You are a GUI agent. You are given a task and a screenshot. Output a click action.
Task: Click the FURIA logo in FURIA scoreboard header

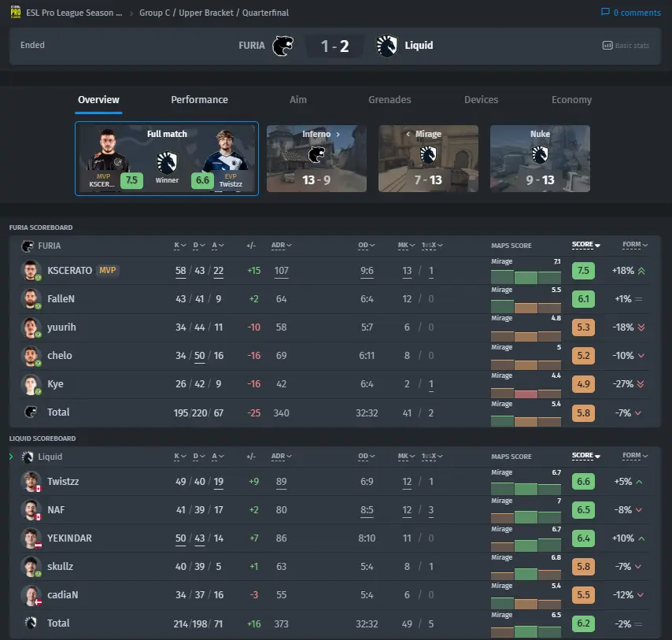tap(28, 246)
